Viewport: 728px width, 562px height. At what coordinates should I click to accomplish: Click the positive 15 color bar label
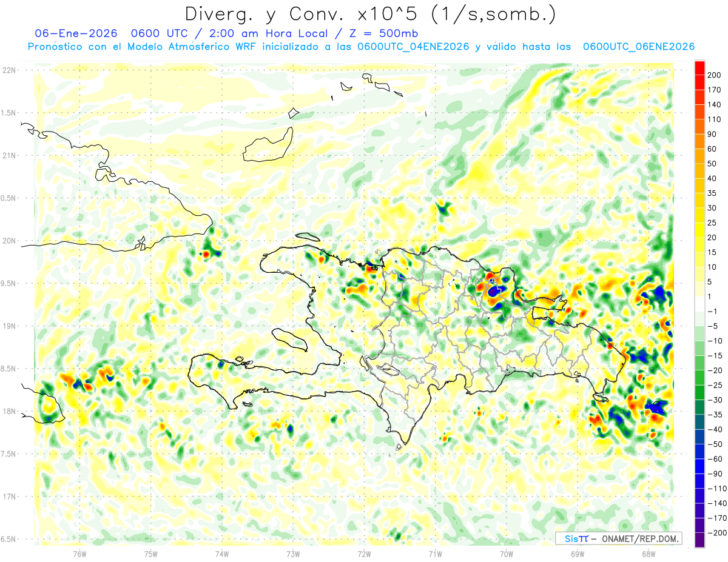[712, 252]
